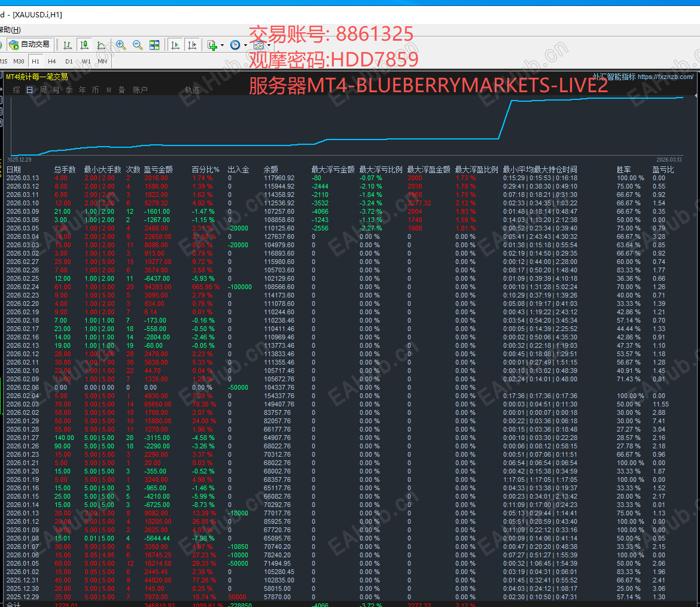Click profit value 65650.00
The width and height of the screenshot is (700, 607).
tap(158, 404)
